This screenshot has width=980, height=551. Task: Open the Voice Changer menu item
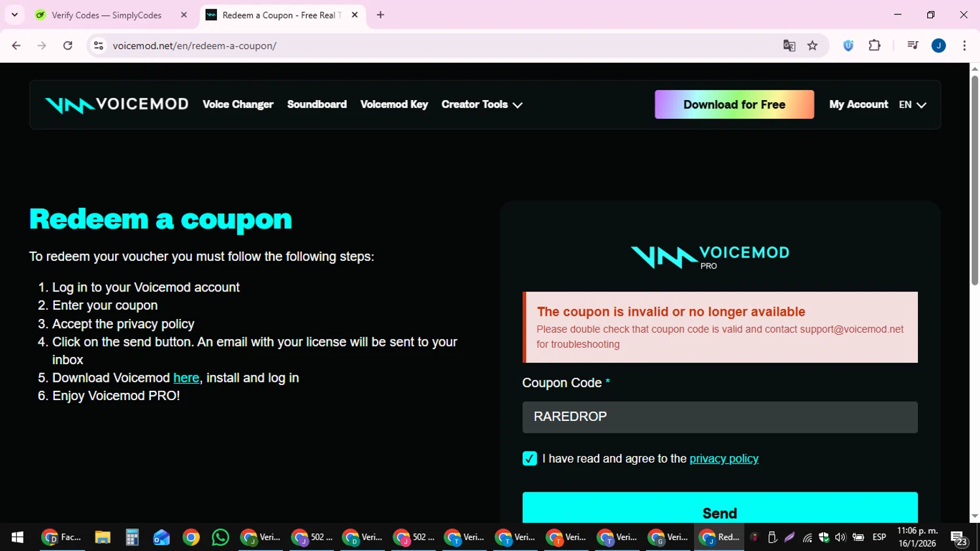(x=238, y=105)
